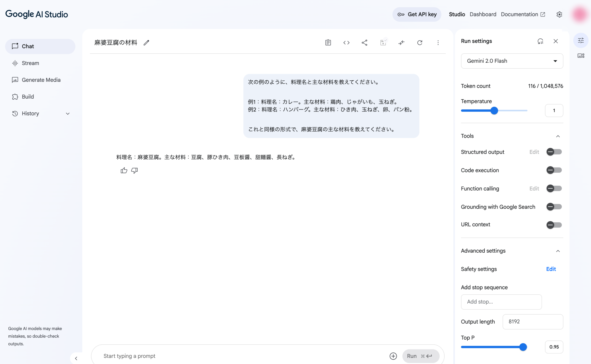Turn on Function calling switch
This screenshot has height=364, width=591.
(x=554, y=188)
